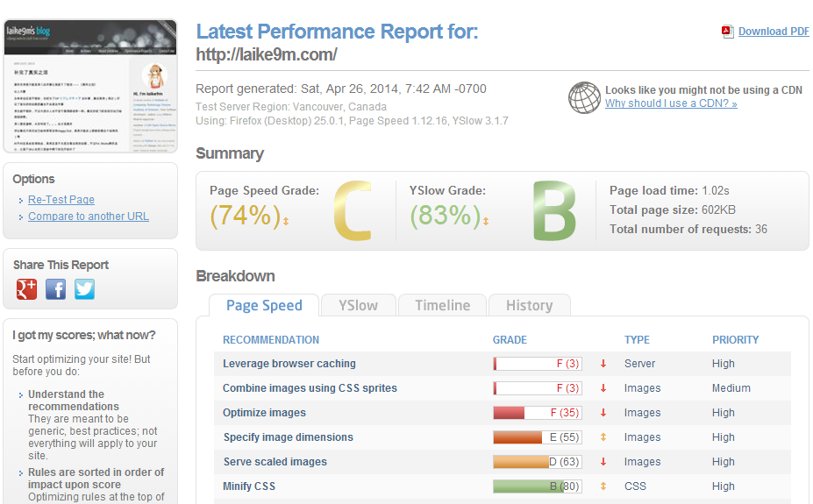
Task: Click the YSlow grade change arrow near 83%
Action: [486, 221]
